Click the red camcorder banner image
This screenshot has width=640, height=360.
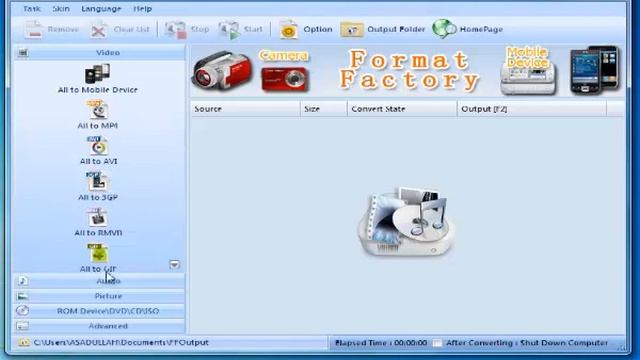(x=222, y=70)
